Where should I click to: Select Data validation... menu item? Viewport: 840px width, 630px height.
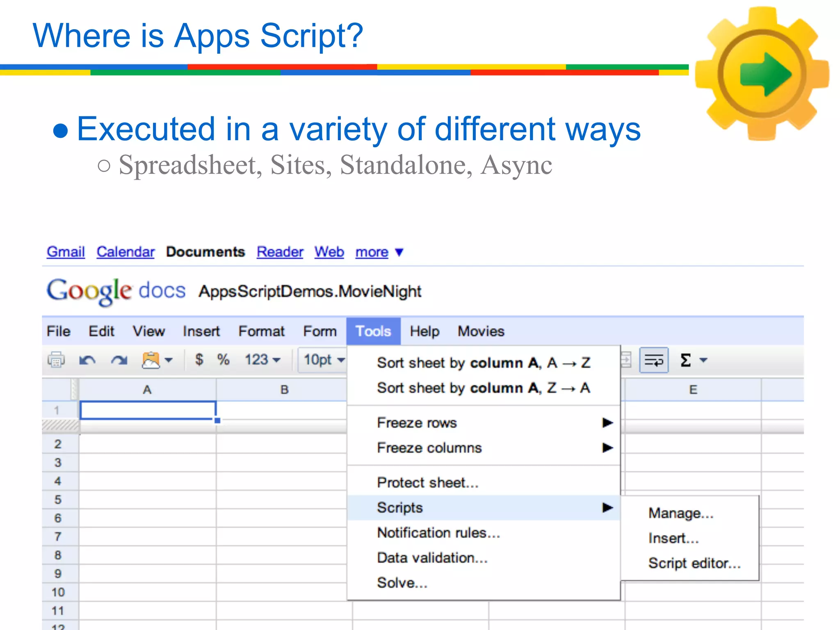(484, 557)
